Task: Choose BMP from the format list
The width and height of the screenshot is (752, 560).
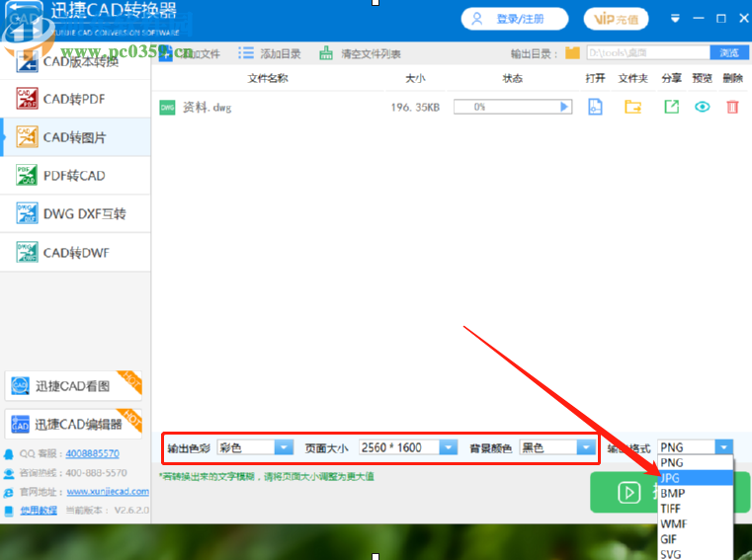Action: (696, 493)
